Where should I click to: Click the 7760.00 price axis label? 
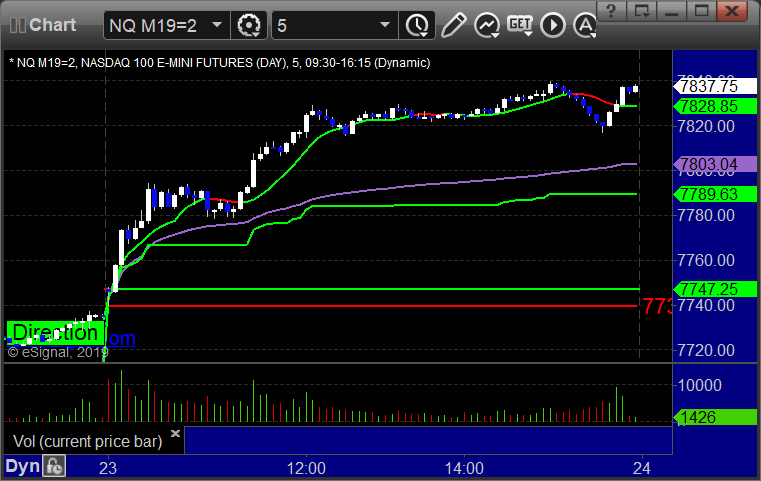tap(706, 260)
